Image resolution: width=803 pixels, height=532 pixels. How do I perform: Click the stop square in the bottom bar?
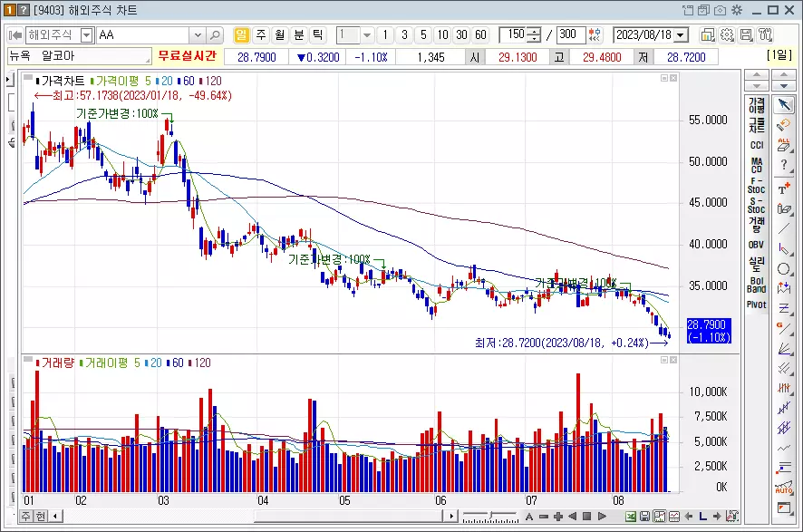[587, 516]
